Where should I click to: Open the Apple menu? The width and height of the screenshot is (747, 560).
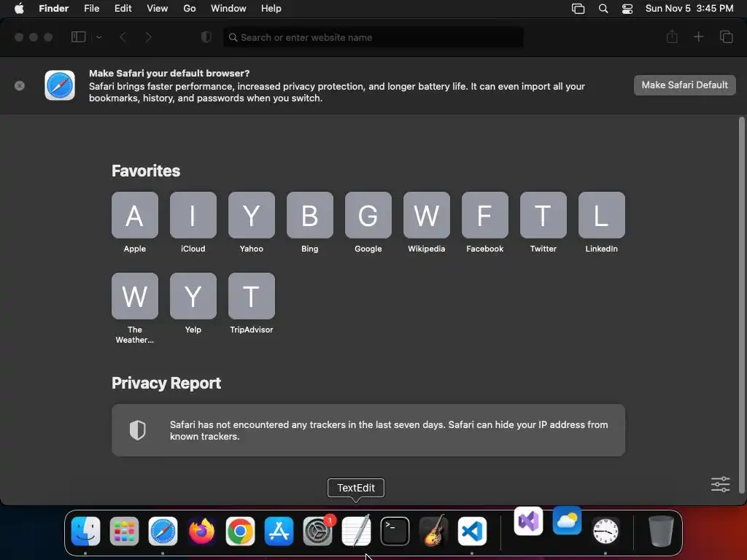point(19,9)
